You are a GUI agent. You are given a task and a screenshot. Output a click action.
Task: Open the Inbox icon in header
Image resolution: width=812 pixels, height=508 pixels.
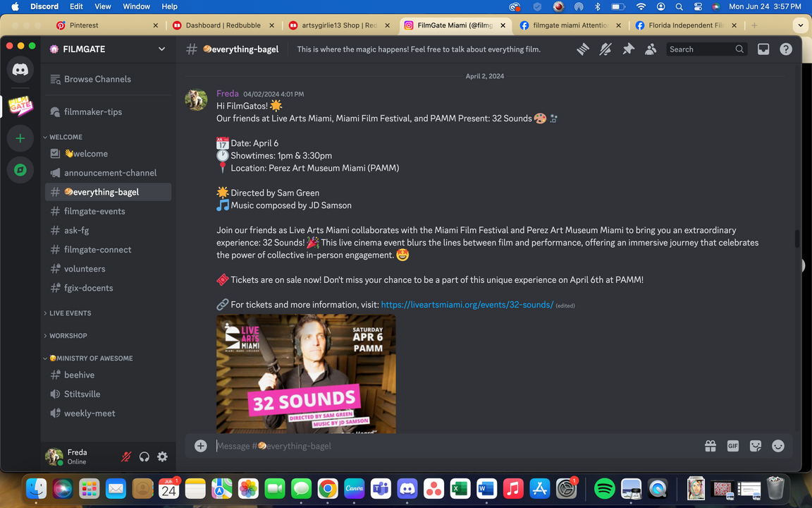tap(763, 49)
